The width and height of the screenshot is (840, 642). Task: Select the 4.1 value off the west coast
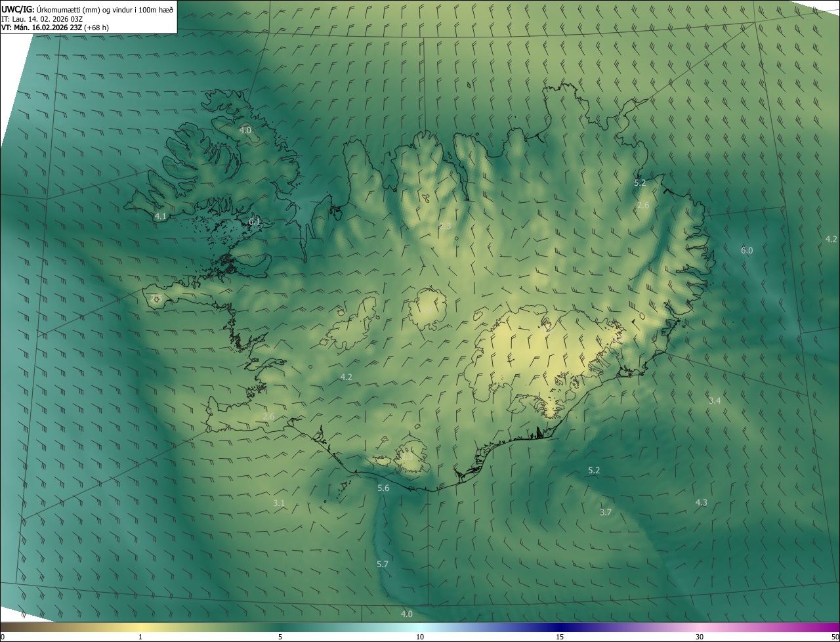160,216
